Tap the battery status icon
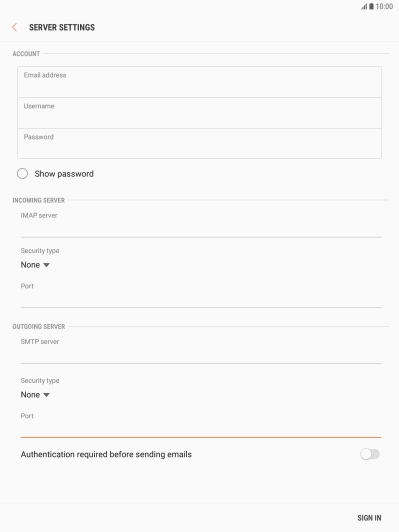 (371, 6)
